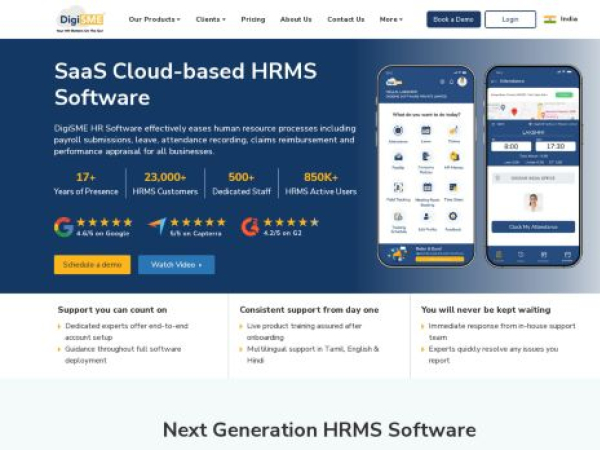Click the "5/5 on Capterra" rating text
The height and width of the screenshot is (450, 600).
[196, 233]
